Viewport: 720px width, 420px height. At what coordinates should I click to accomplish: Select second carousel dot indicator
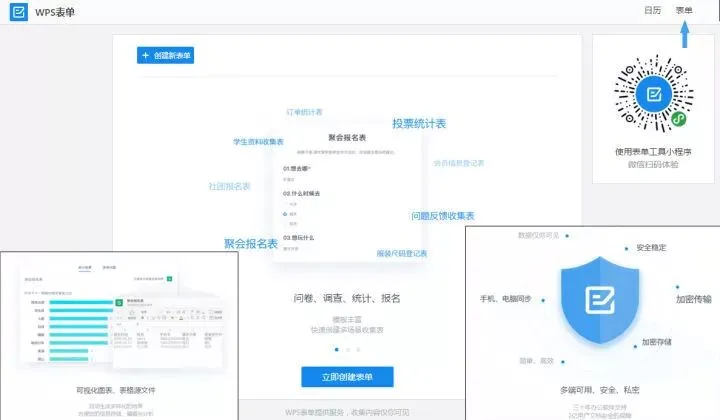(348, 350)
